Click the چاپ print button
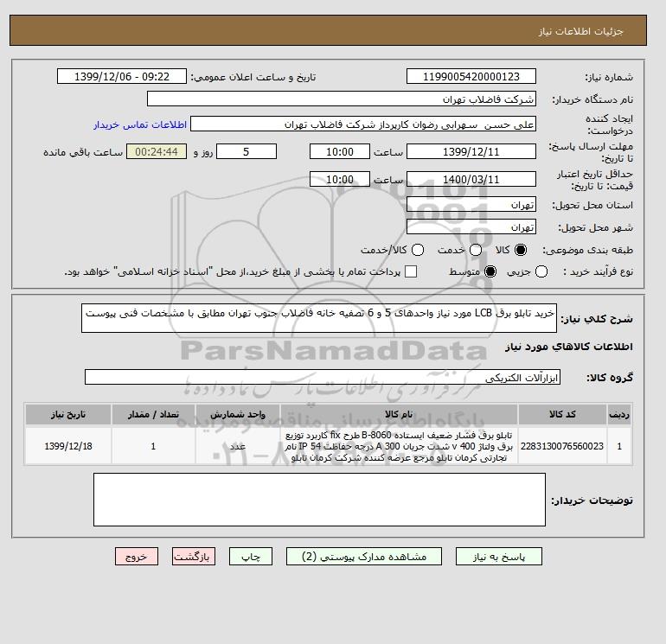 point(251,557)
